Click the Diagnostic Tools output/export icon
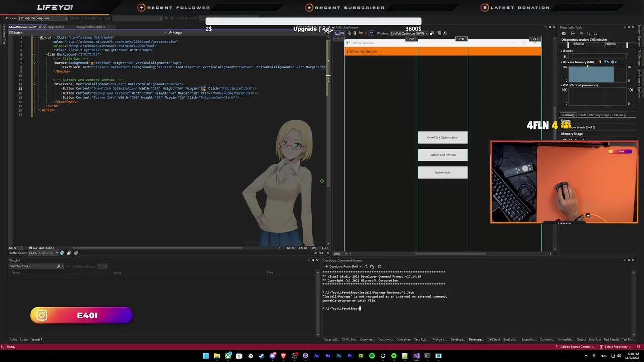The height and width of the screenshot is (362, 644). click(573, 33)
